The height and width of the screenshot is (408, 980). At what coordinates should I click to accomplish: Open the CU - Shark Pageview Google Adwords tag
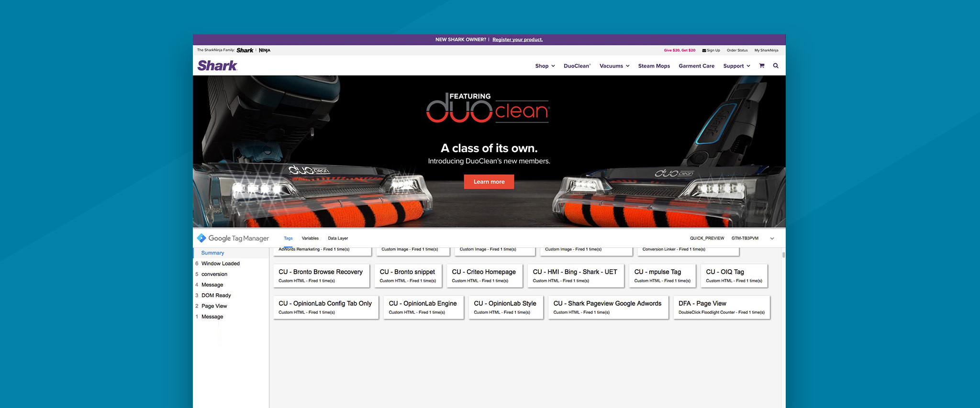point(608,308)
